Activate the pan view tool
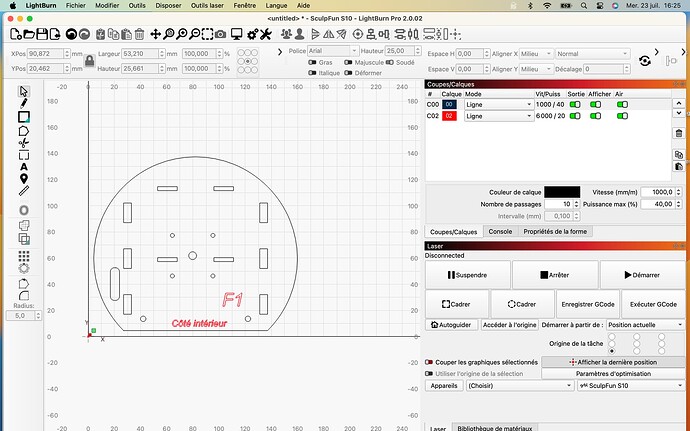Screen dimensions: 690x431 coord(155,34)
